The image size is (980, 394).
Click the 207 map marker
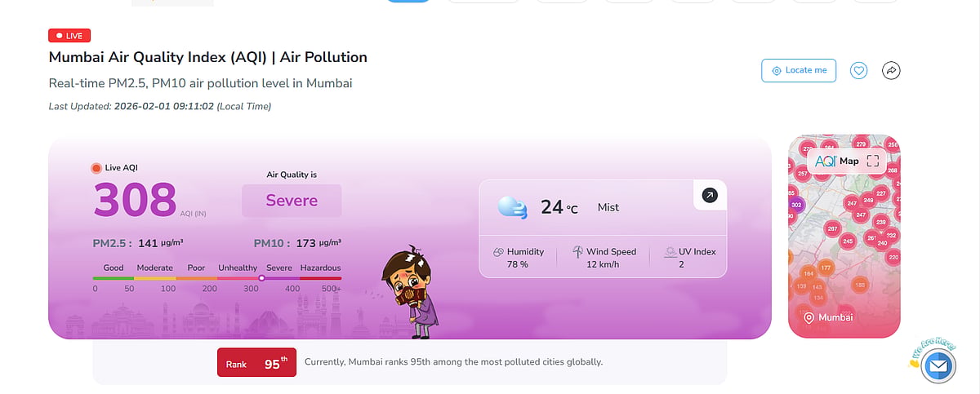[x=832, y=229]
